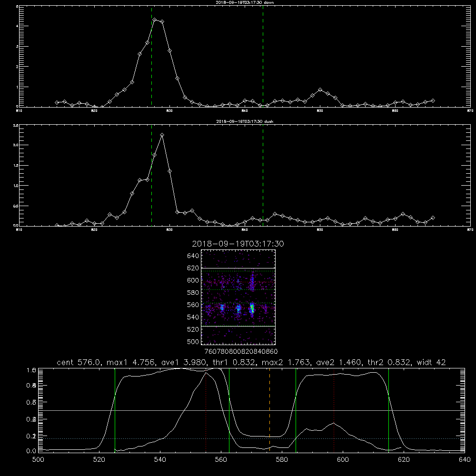Screen dimensions: 476x476
Task: Click the "600" label on heatmap y-axis
Action: pyautogui.click(x=193, y=280)
